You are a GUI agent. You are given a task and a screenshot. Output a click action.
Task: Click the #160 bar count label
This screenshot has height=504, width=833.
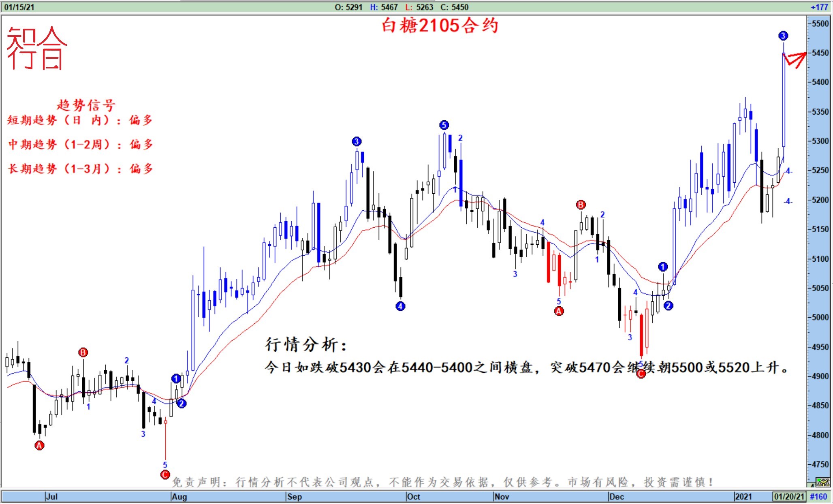(x=818, y=496)
